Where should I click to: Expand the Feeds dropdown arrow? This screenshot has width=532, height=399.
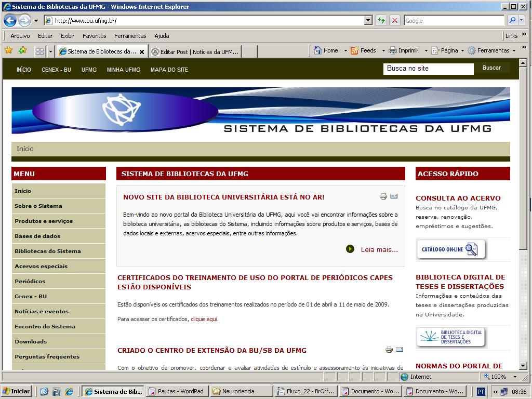coord(383,51)
